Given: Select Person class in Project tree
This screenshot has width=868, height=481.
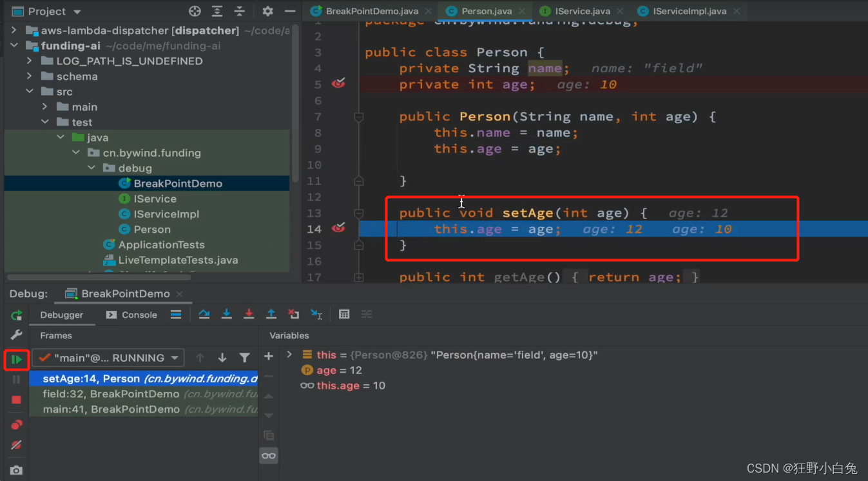Looking at the screenshot, I should click(x=144, y=230).
